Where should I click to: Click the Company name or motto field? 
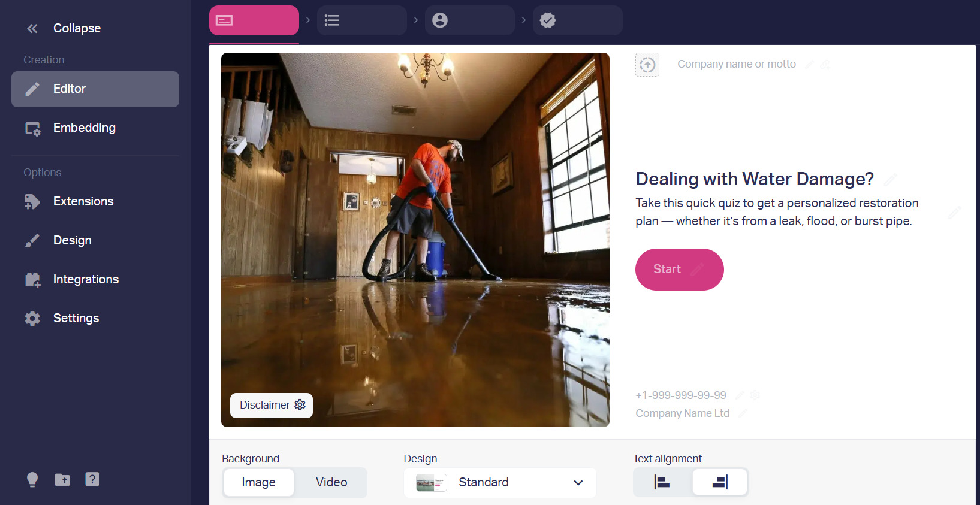[x=737, y=64]
